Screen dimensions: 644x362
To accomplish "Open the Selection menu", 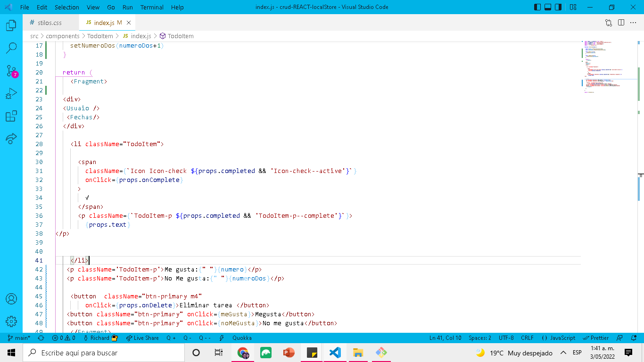I will point(67,7).
